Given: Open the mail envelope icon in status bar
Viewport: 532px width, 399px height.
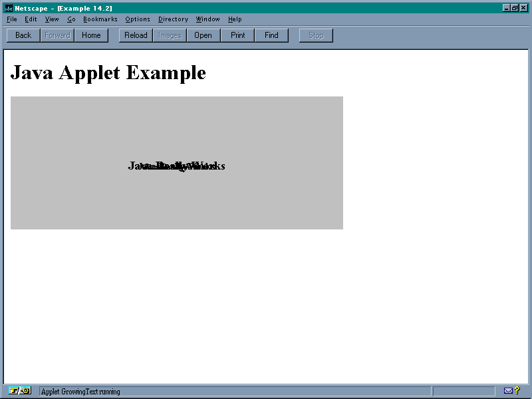Looking at the screenshot, I should coord(508,391).
